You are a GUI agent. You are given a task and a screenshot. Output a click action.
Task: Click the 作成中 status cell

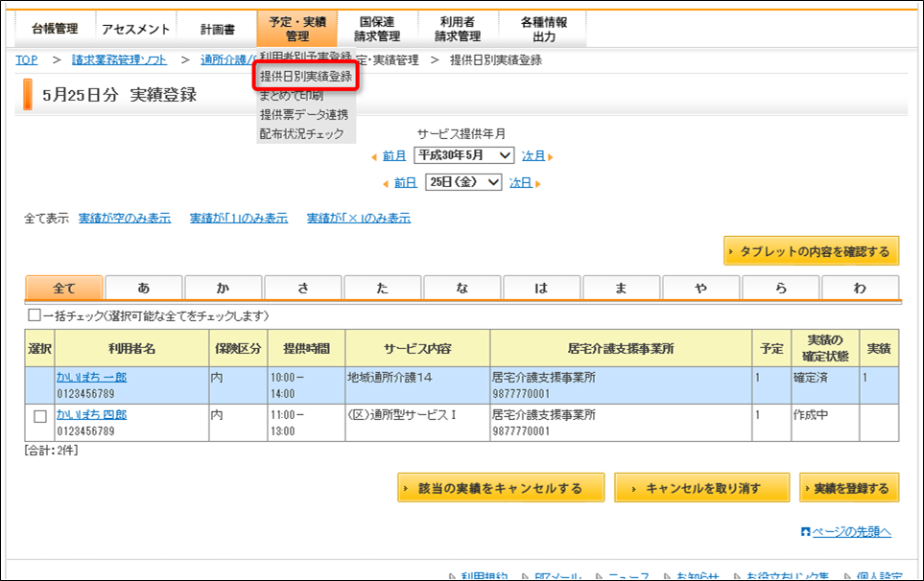(x=824, y=423)
